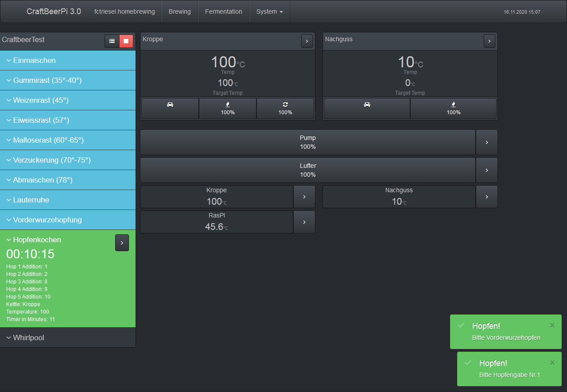Image resolution: width=567 pixels, height=392 pixels.
Task: Toggle the Pump actor button
Action: 307,142
